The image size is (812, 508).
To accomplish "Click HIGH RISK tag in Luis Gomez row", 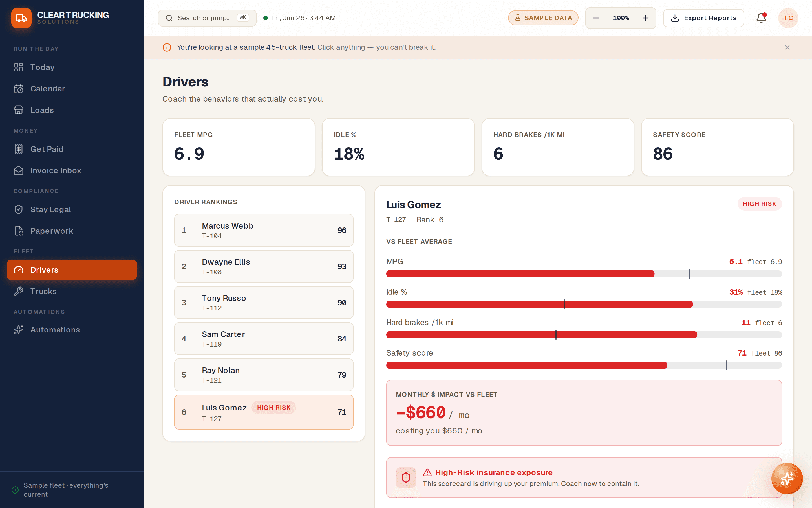I will [273, 408].
